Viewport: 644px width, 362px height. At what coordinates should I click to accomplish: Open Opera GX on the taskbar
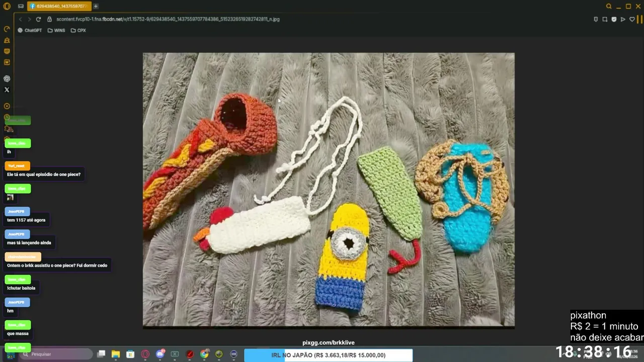145,354
